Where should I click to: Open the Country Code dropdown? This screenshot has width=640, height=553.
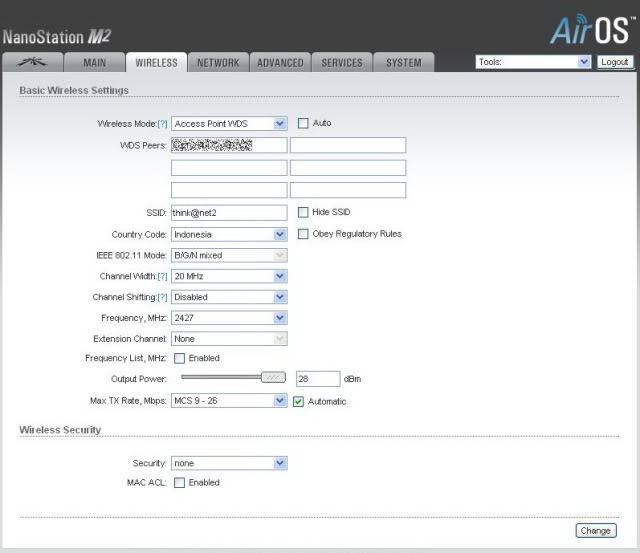tap(229, 234)
